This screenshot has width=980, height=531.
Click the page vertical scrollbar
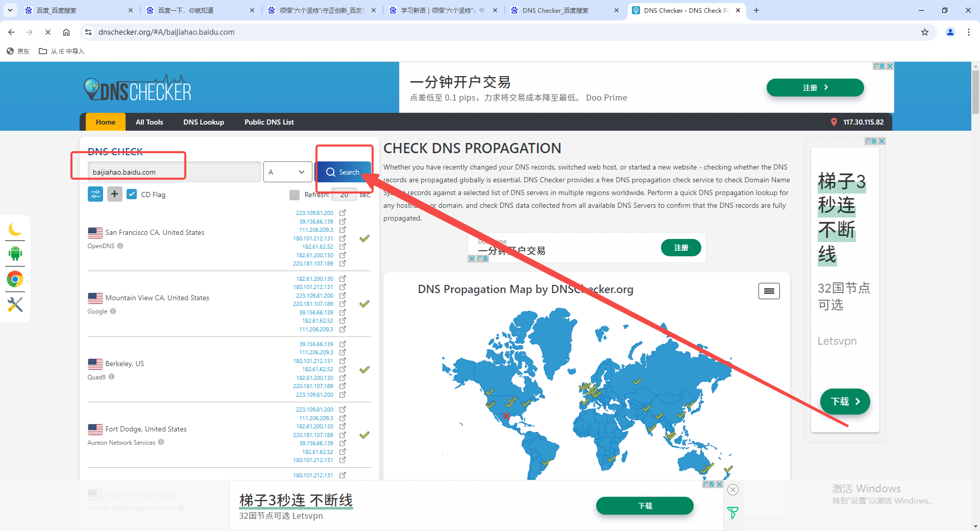tap(975, 92)
